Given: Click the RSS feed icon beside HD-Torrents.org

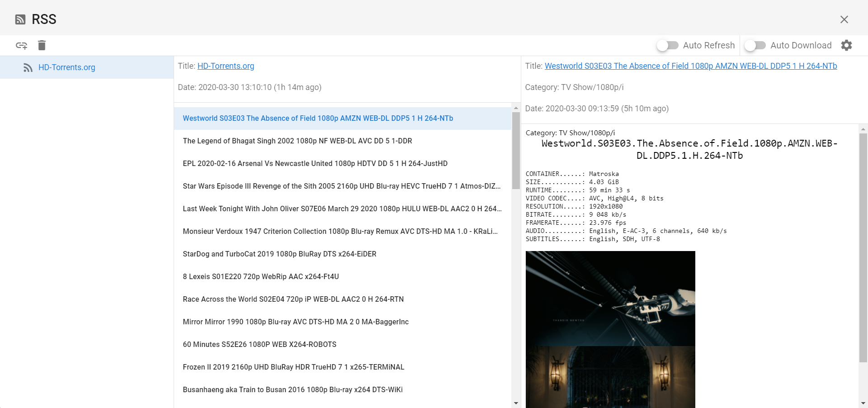Looking at the screenshot, I should pos(28,67).
